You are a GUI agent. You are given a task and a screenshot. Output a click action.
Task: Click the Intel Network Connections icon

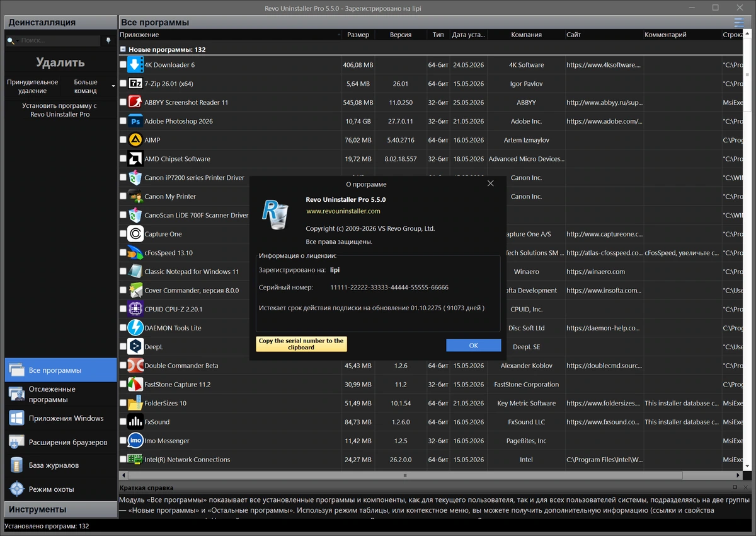tap(135, 460)
